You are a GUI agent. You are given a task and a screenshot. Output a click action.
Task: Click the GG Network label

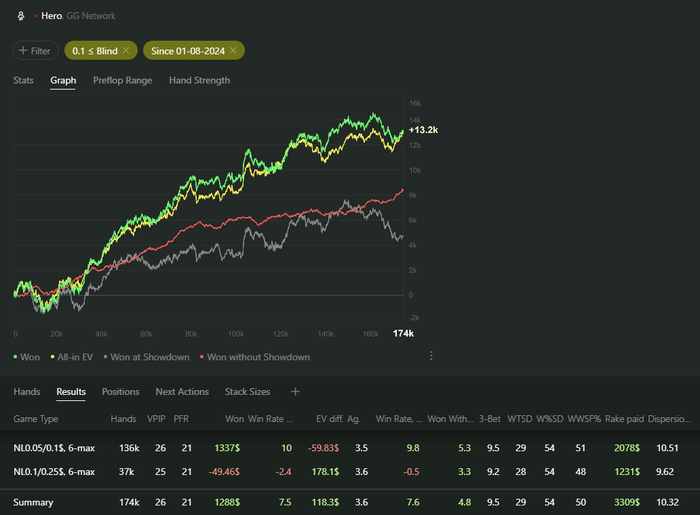click(91, 16)
